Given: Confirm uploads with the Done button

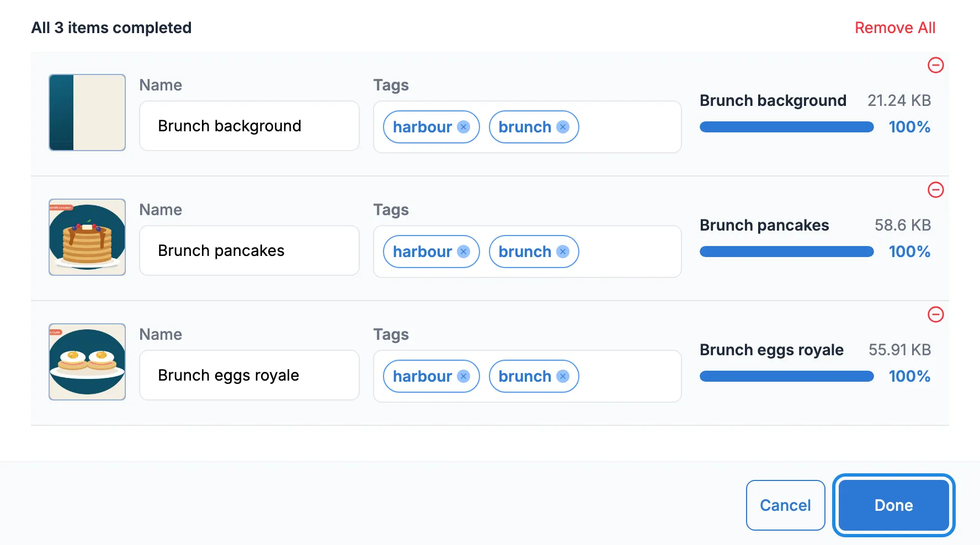Looking at the screenshot, I should pyautogui.click(x=893, y=505).
